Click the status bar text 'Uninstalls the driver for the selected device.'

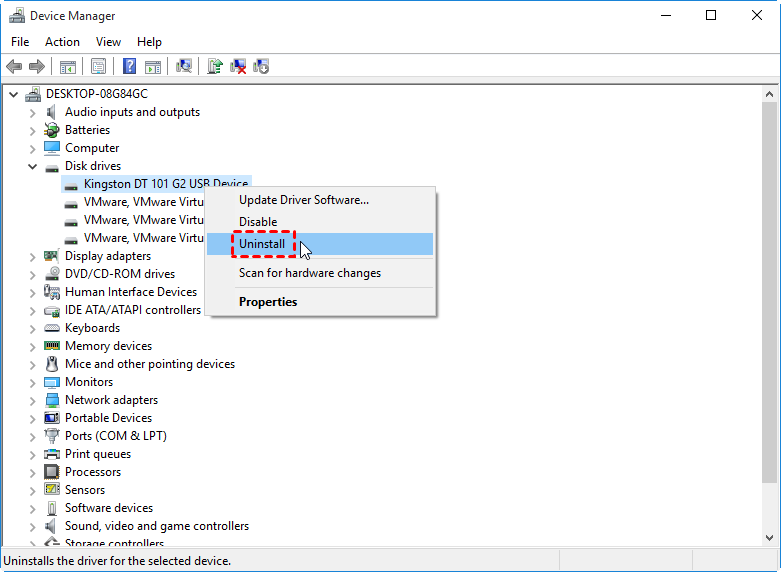tap(117, 561)
